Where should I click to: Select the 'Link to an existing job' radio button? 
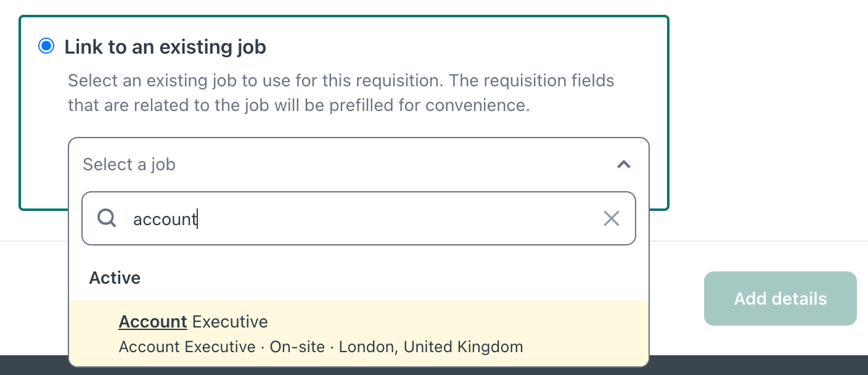46,46
